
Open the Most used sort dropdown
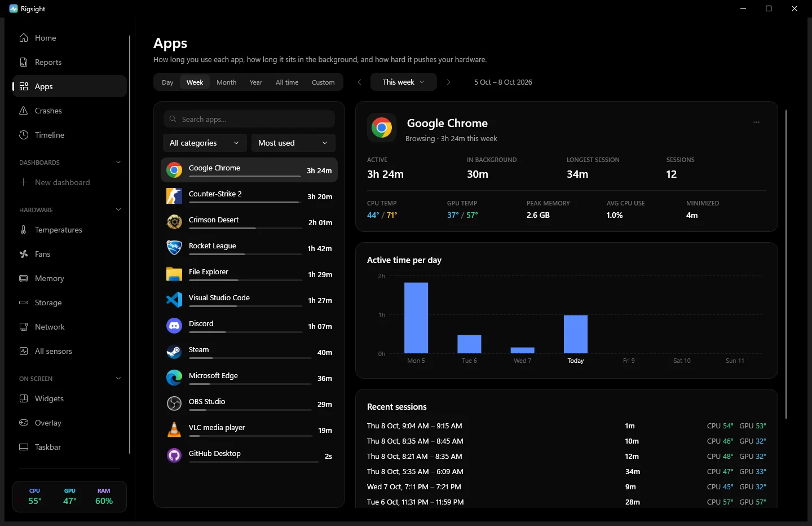[293, 143]
